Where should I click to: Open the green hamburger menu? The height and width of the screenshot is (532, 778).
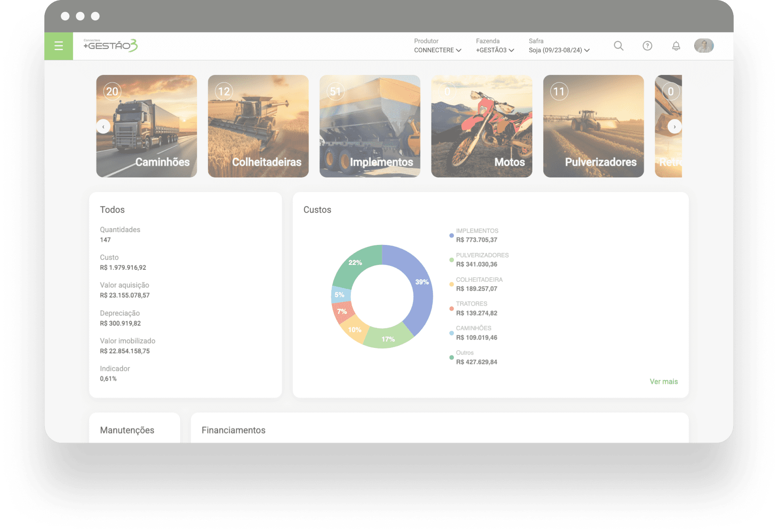(x=59, y=46)
